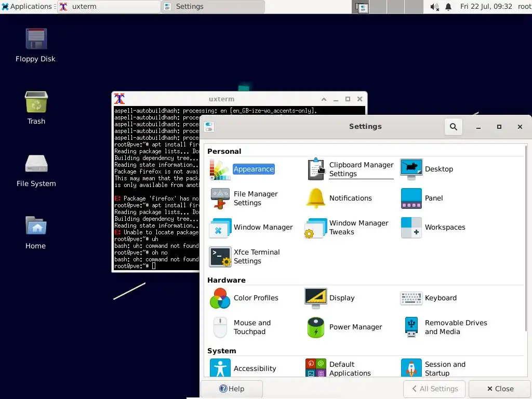Screen dimensions: 532x399
Task: Open Mouse and Touchpad icon
Action: [x=220, y=327]
